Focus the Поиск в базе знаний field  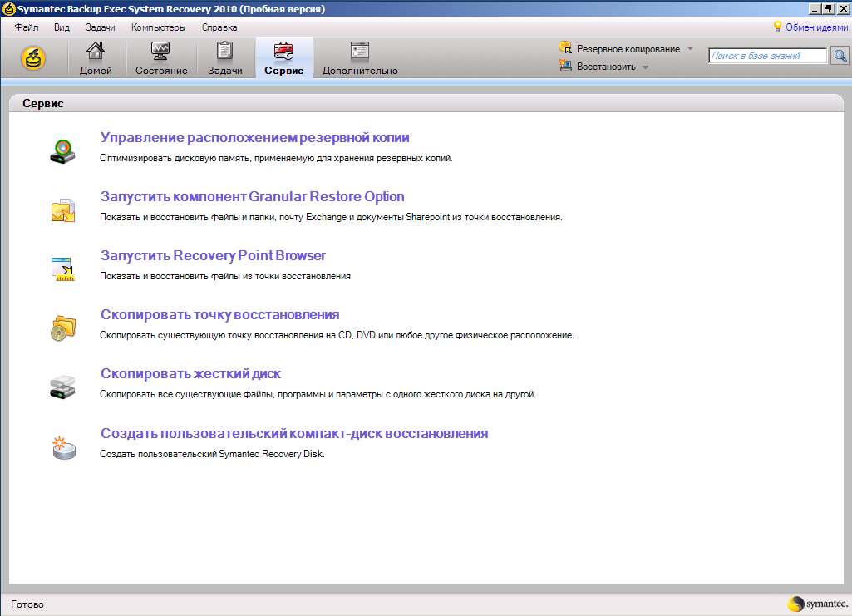click(x=768, y=56)
